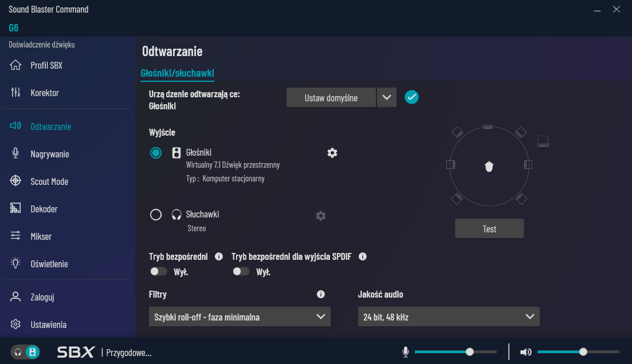Show info for Tryb bezpośredni
Image resolution: width=632 pixels, height=364 pixels.
click(x=219, y=256)
